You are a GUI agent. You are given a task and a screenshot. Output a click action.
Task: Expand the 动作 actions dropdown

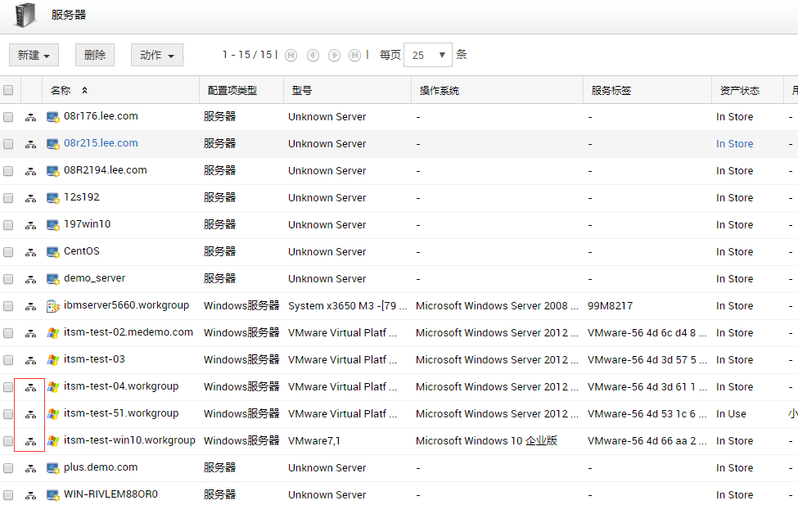[x=156, y=55]
